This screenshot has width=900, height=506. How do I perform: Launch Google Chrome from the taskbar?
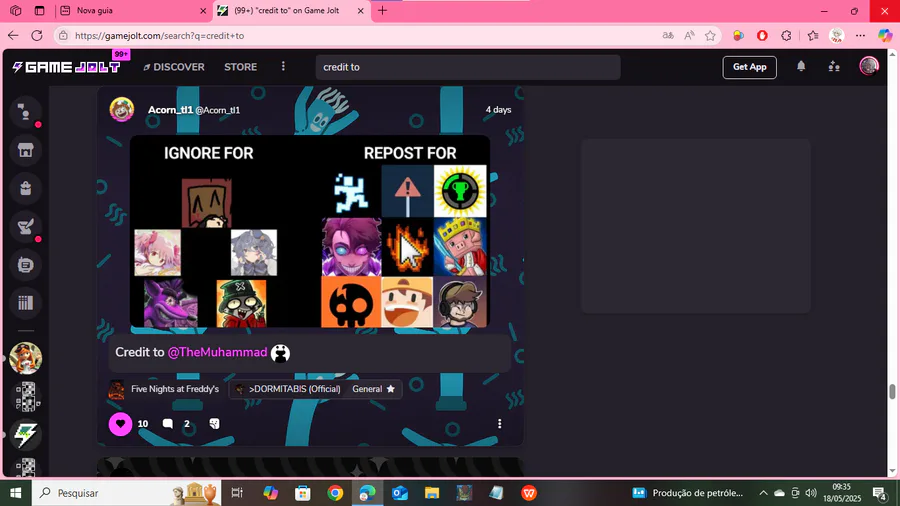click(x=335, y=493)
